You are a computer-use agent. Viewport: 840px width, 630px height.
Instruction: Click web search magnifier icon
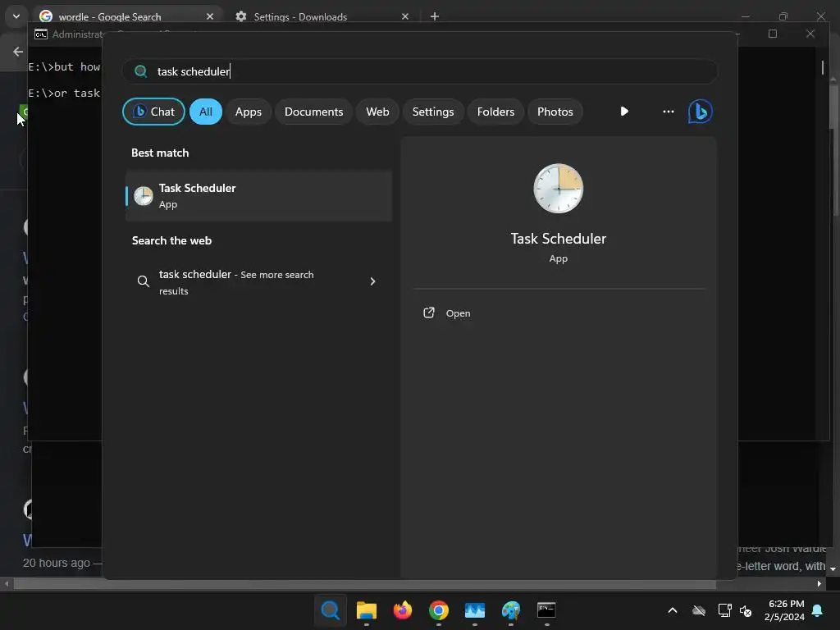pyautogui.click(x=143, y=281)
